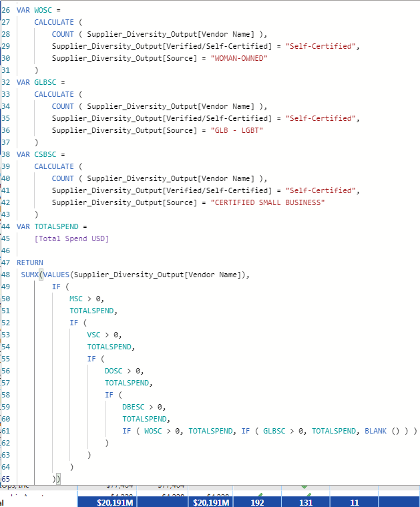Click the SUMX function name
Screen dimensions: 420x507
click(30, 275)
